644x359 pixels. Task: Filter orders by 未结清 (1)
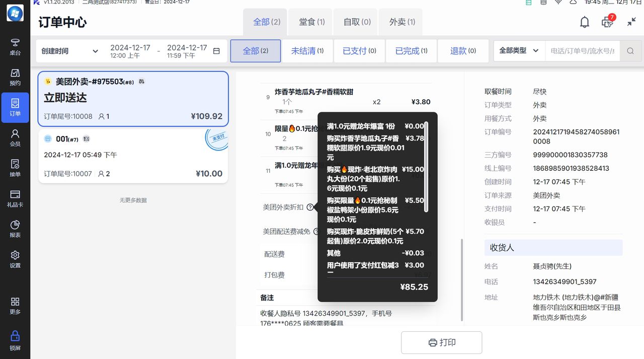[307, 51]
